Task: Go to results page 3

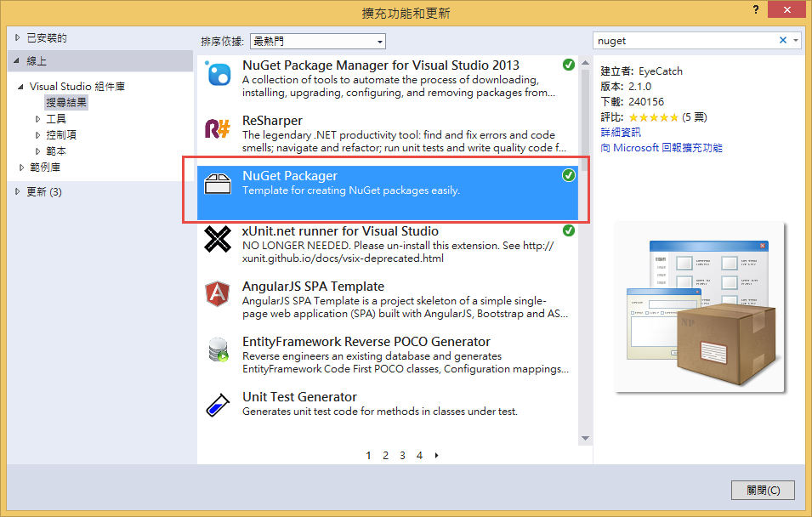Action: pyautogui.click(x=402, y=456)
